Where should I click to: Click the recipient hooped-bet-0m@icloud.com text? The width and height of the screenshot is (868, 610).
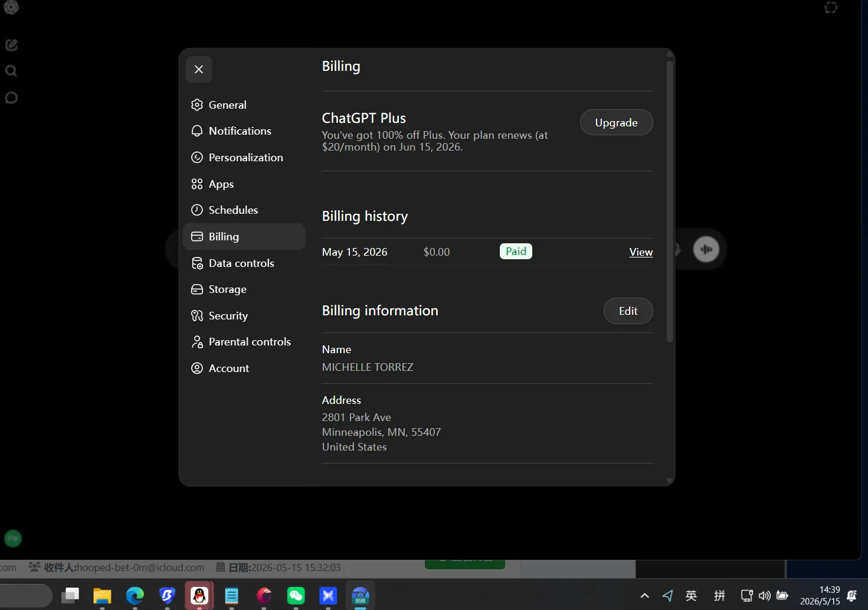click(x=140, y=567)
